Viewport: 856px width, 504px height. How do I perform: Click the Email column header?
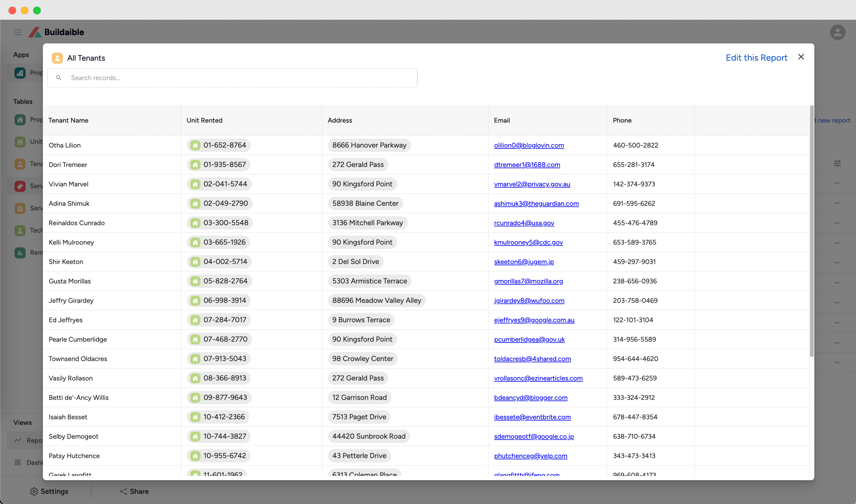point(501,120)
